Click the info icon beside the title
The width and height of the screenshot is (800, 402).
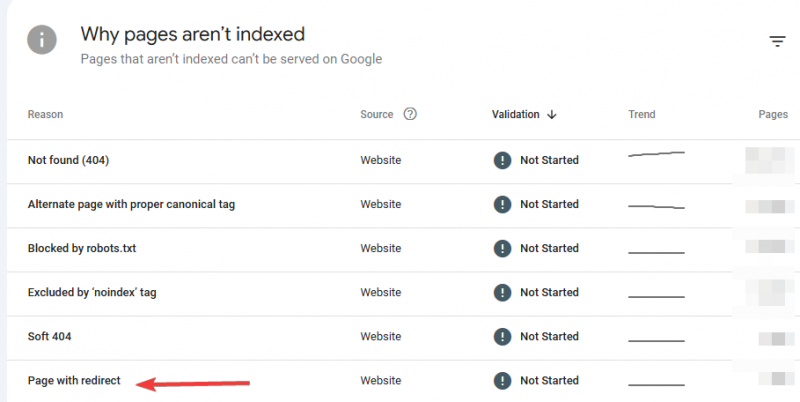click(x=41, y=41)
